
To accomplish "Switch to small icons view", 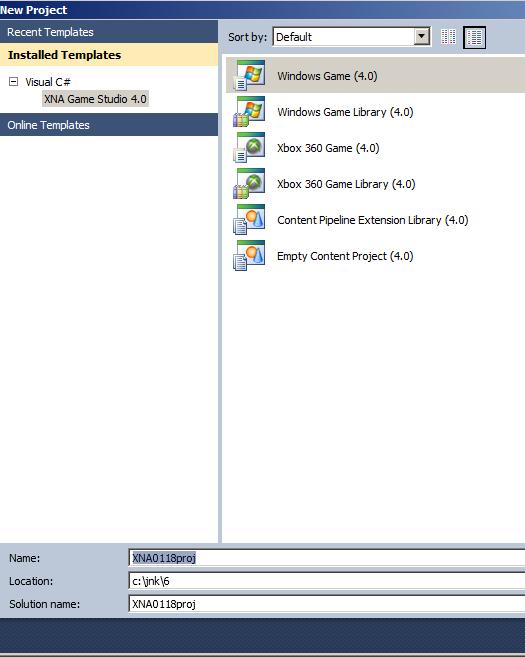I will [x=448, y=37].
